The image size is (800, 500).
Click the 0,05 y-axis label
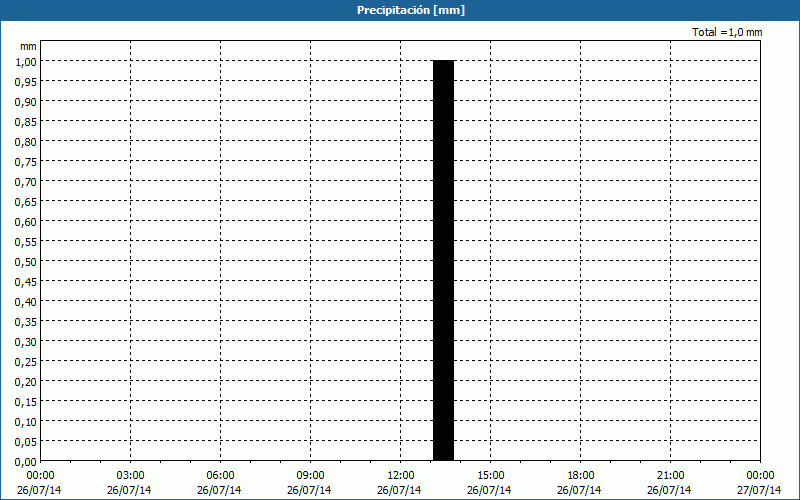pyautogui.click(x=26, y=441)
